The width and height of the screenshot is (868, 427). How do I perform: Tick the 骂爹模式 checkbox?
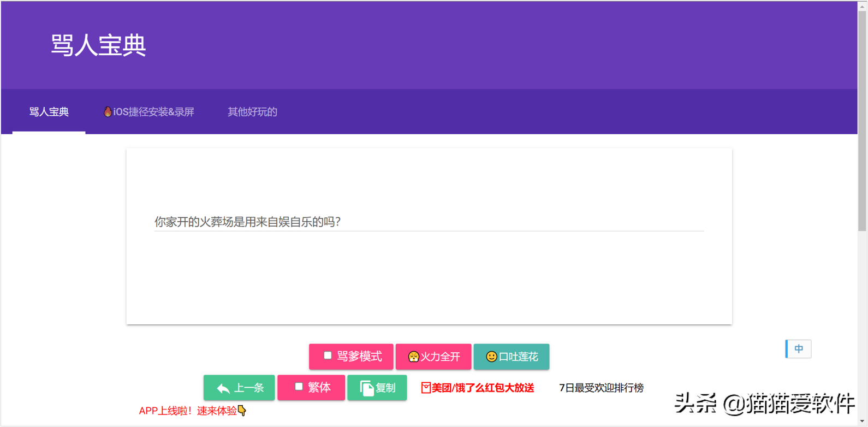(328, 355)
